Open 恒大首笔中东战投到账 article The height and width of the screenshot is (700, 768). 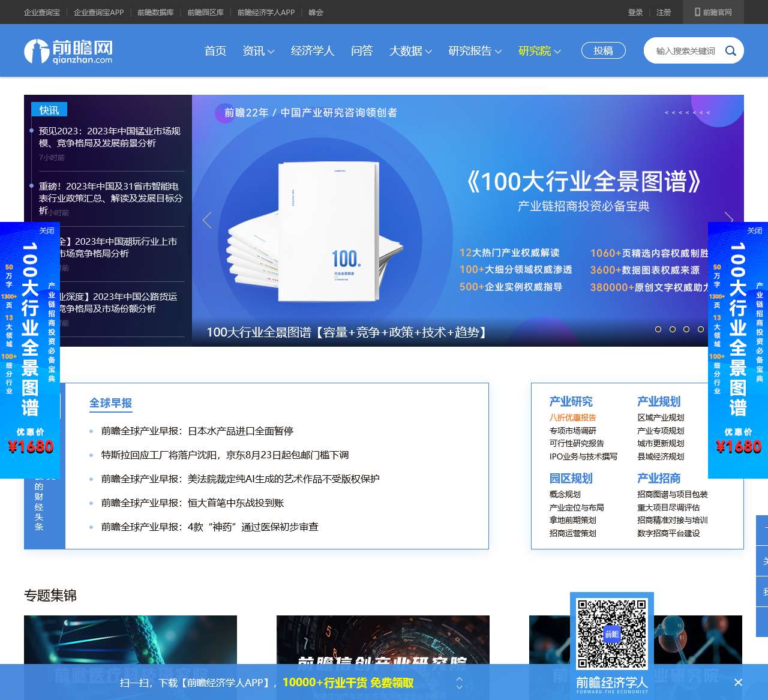coord(193,503)
